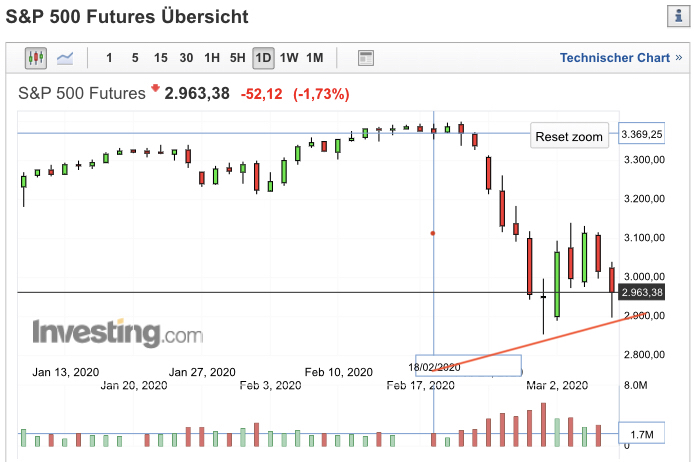Select the candlestick chart type icon

tap(36, 58)
